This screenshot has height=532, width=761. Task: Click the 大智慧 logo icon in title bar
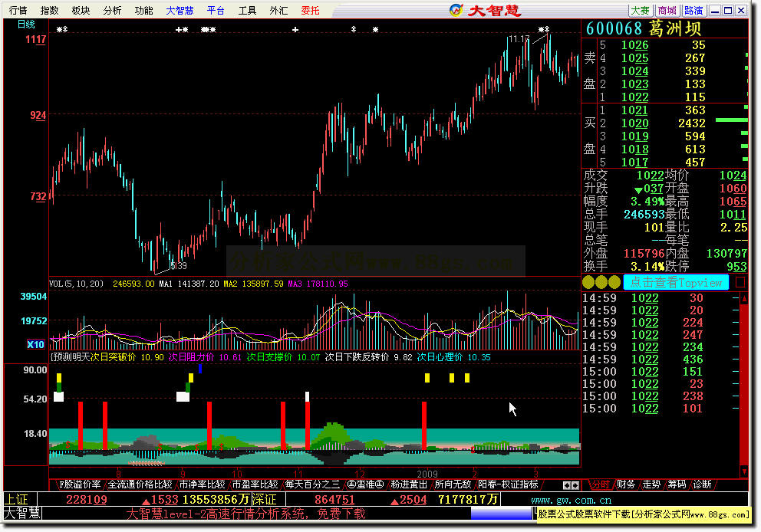pos(456,10)
